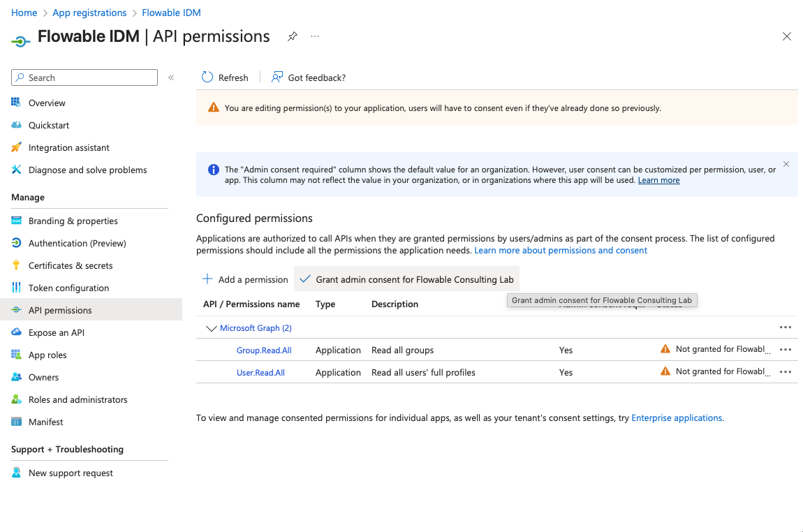The image size is (803, 532).
Task: Open more options for the Group.Read.All row
Action: (785, 350)
